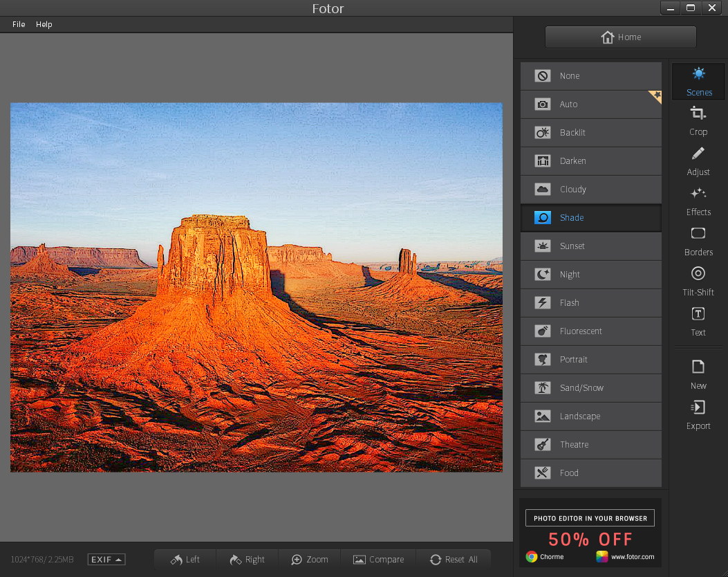This screenshot has height=577, width=728.
Task: Open the Tilt-Shift tool
Action: 698,282
